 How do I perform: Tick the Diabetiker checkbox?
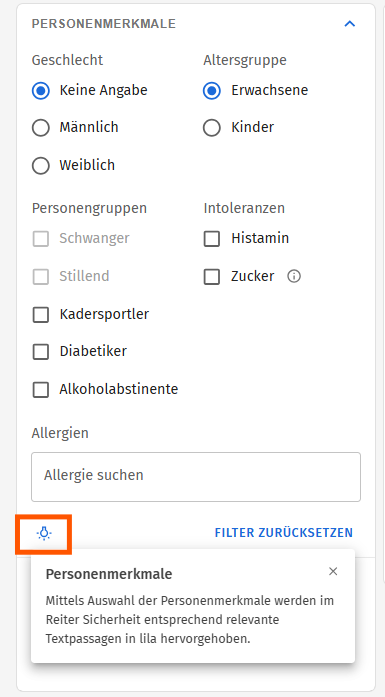41,352
